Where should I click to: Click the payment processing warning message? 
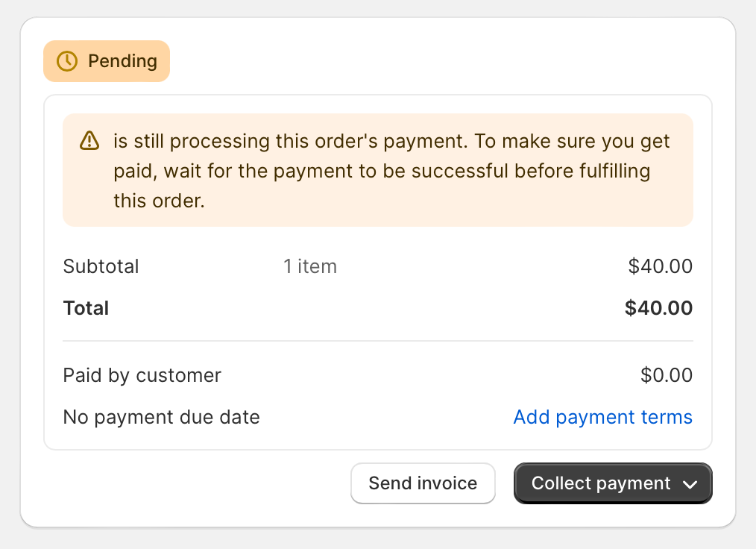(x=382, y=171)
